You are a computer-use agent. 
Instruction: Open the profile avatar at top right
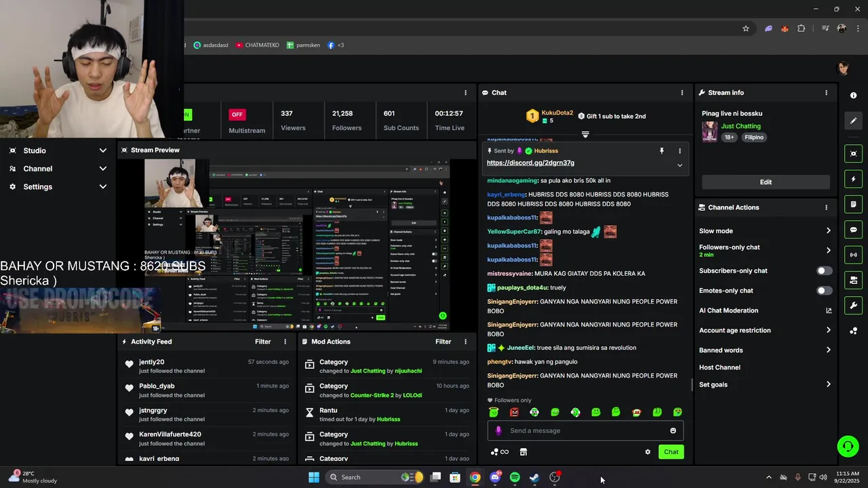(843, 68)
